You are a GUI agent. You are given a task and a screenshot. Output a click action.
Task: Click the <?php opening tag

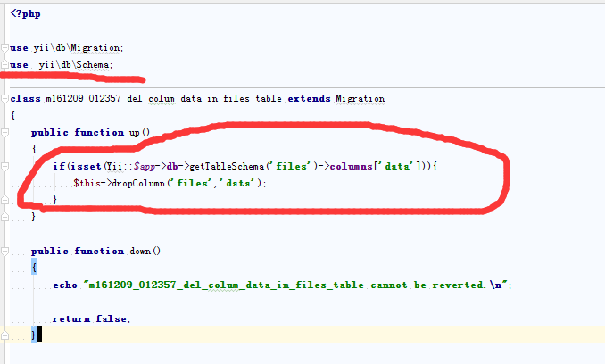point(26,14)
